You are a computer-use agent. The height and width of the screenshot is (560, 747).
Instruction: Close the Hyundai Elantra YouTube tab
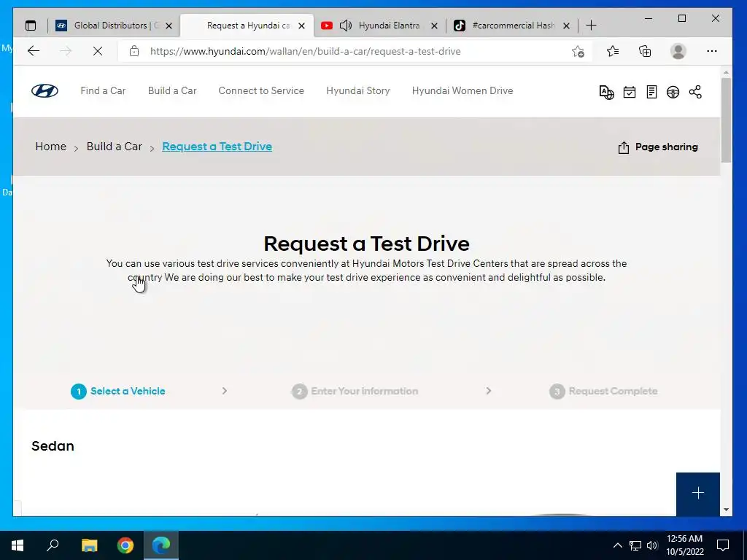tap(434, 26)
